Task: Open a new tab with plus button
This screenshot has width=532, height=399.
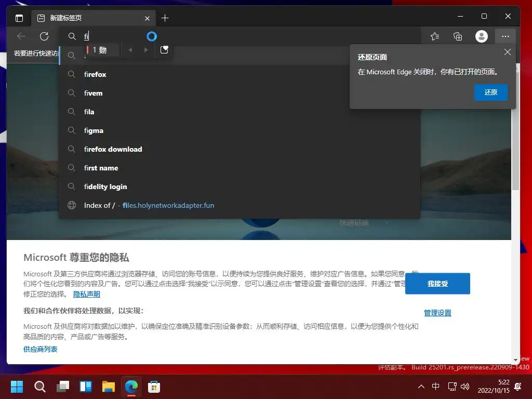Action: [x=165, y=18]
